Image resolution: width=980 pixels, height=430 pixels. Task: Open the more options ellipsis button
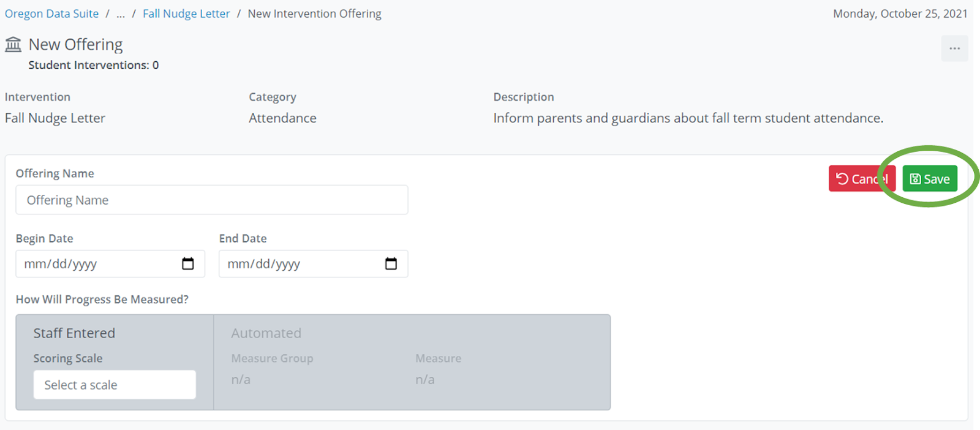click(x=954, y=48)
